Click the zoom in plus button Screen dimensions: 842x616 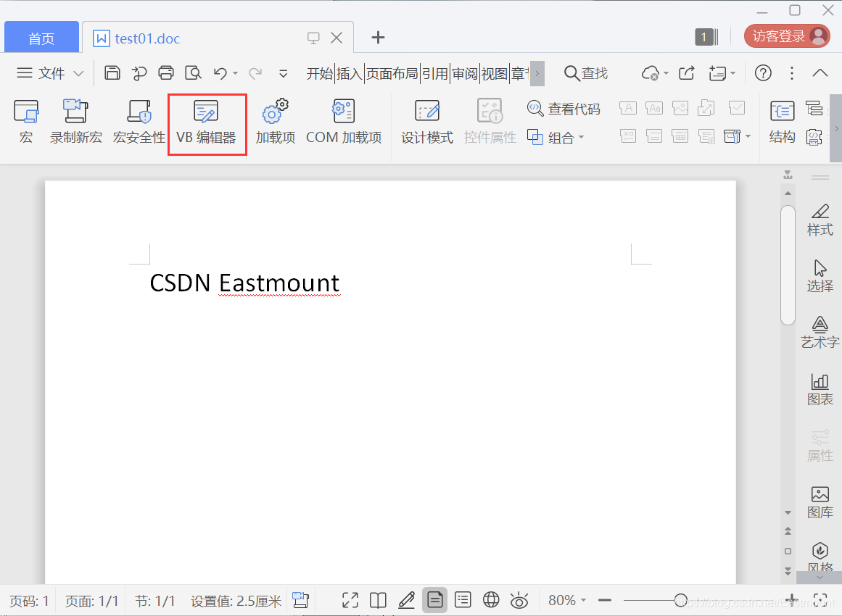(792, 599)
